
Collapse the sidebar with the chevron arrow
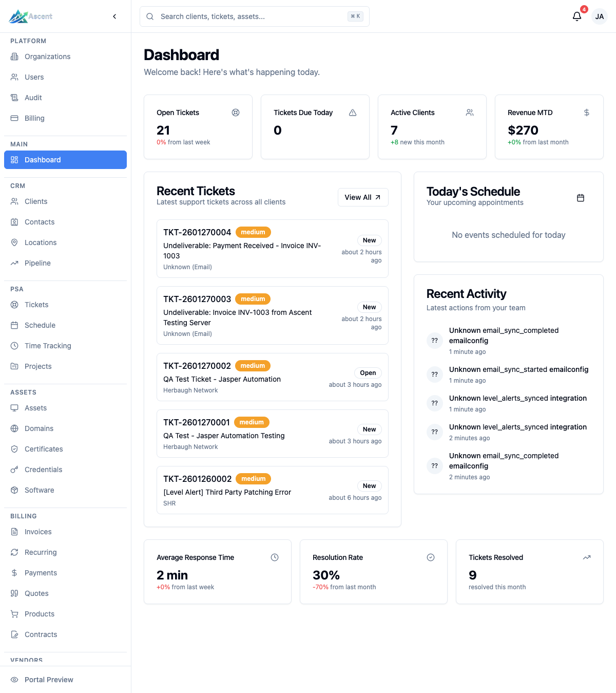click(x=114, y=16)
